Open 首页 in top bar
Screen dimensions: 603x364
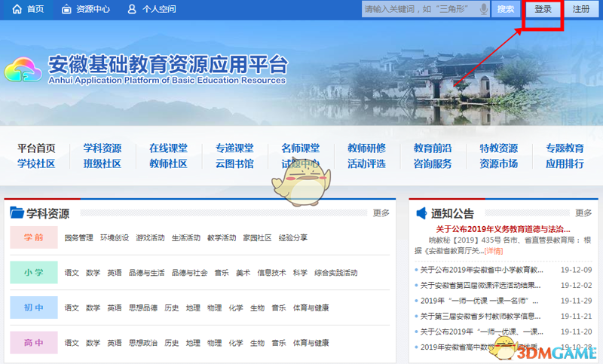click(35, 9)
